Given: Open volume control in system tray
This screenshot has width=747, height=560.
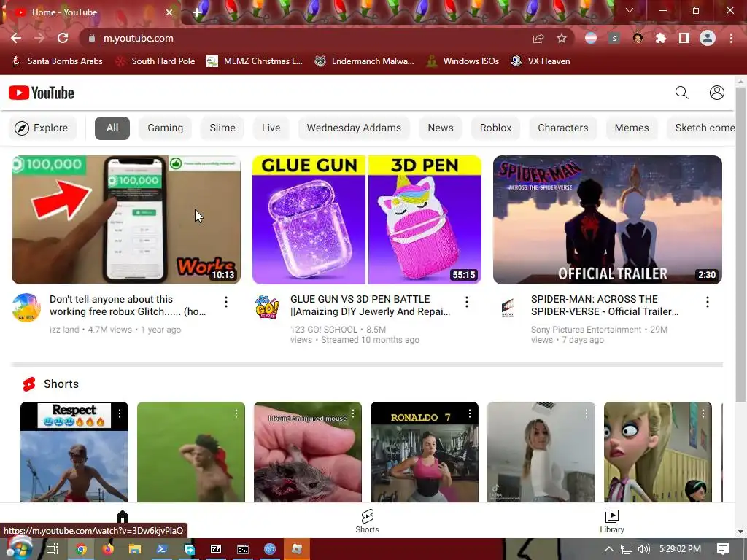Looking at the screenshot, I should 643,549.
